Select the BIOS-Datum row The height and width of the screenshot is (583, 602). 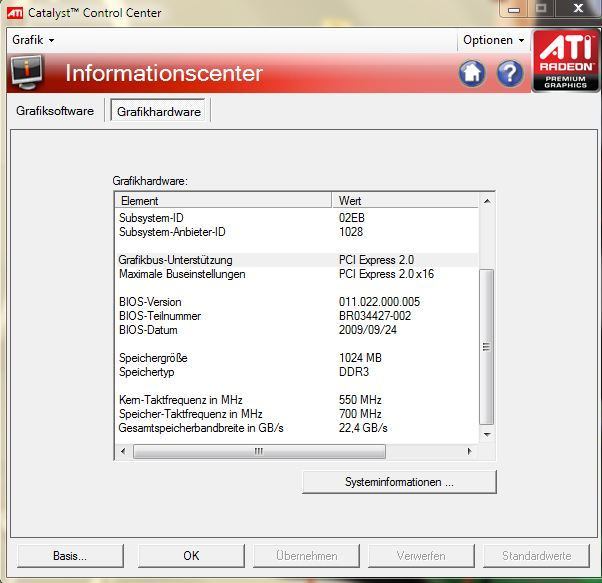point(297,330)
